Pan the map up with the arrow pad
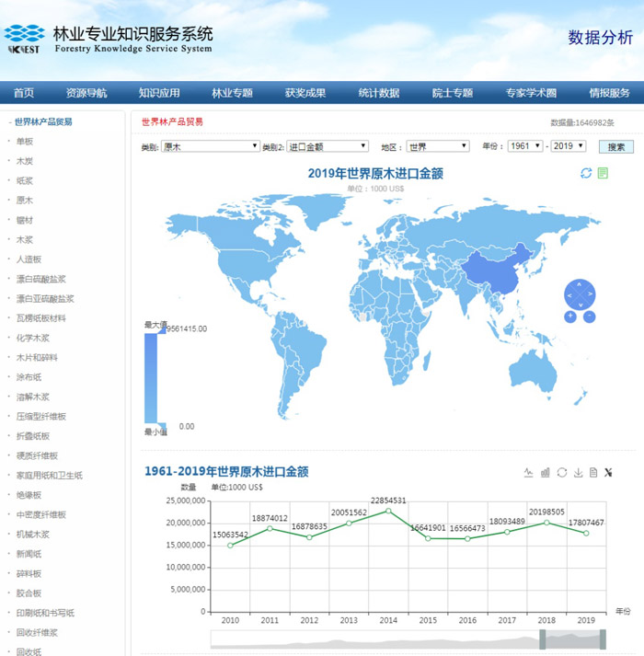The image size is (644, 656). (x=580, y=284)
